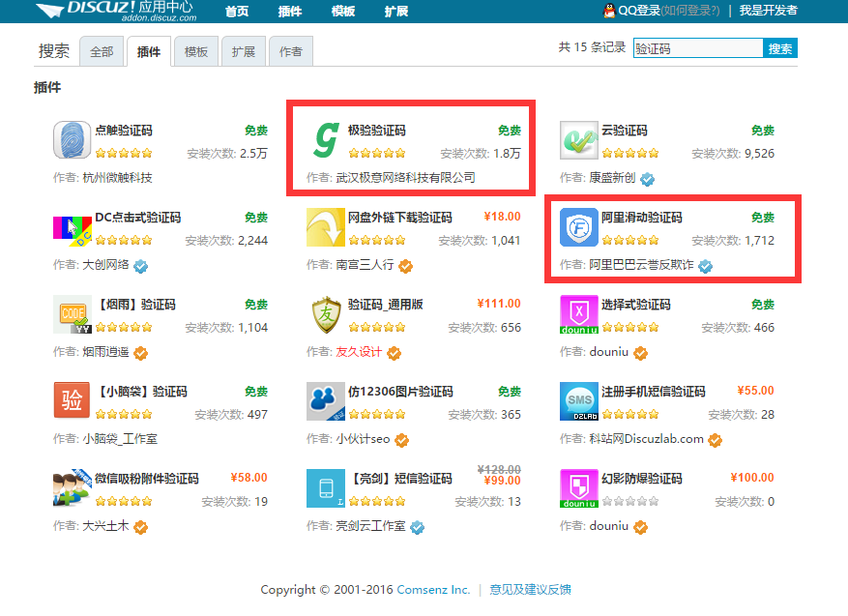Image resolution: width=848 pixels, height=616 pixels.
Task: Open the 【烟雨】验证码 CODE icon
Action: coord(72,314)
